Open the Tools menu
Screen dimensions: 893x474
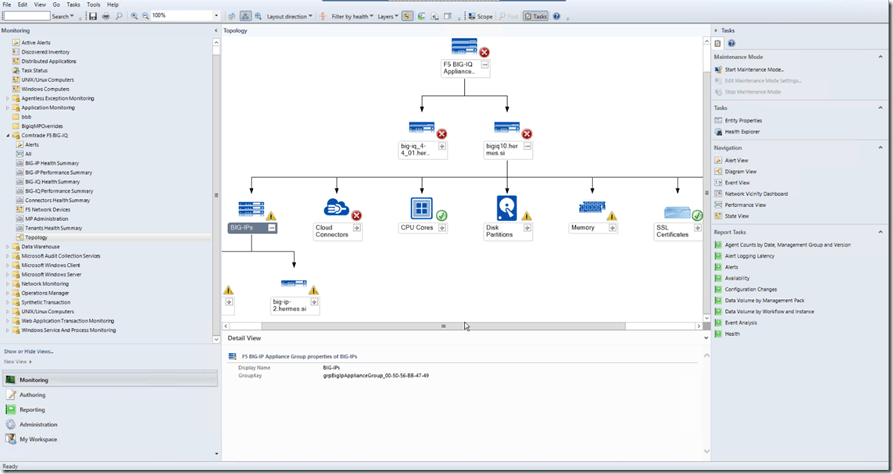coord(93,5)
